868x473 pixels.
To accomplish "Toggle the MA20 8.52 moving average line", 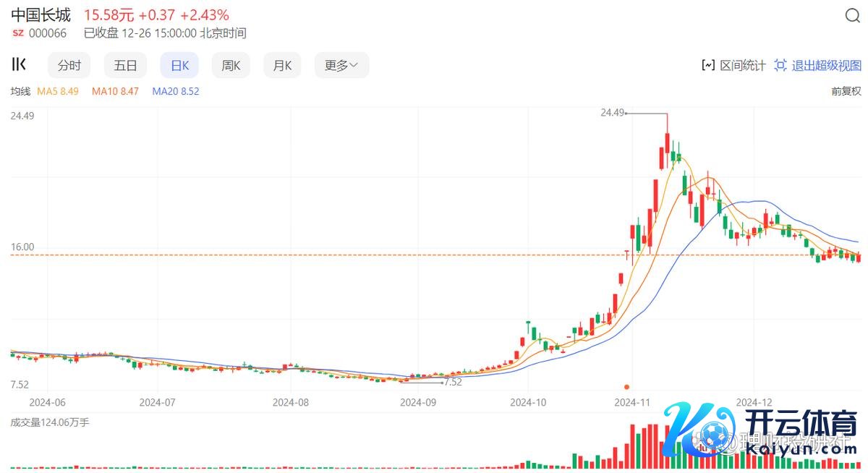I will pos(175,91).
